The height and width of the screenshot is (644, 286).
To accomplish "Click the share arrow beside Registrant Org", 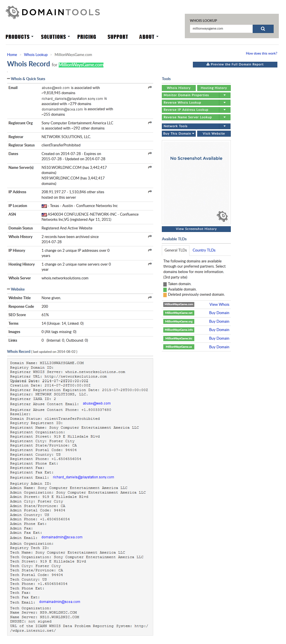I will (x=150, y=123).
